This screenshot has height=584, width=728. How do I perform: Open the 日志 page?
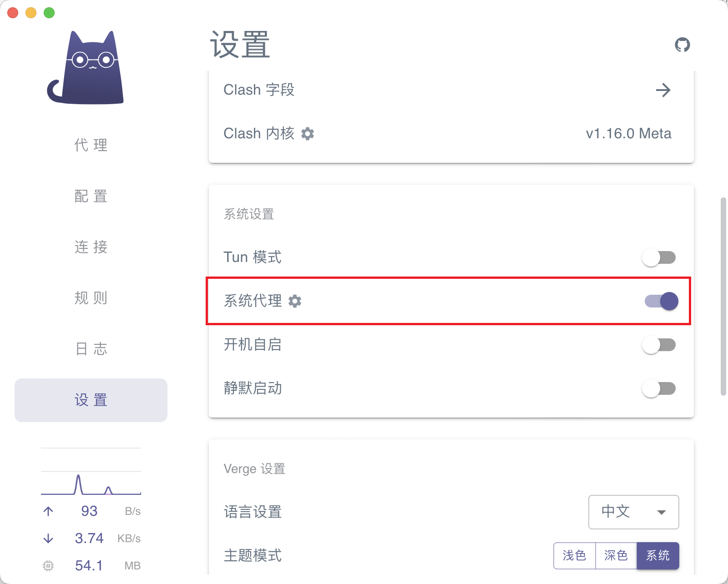pyautogui.click(x=91, y=349)
